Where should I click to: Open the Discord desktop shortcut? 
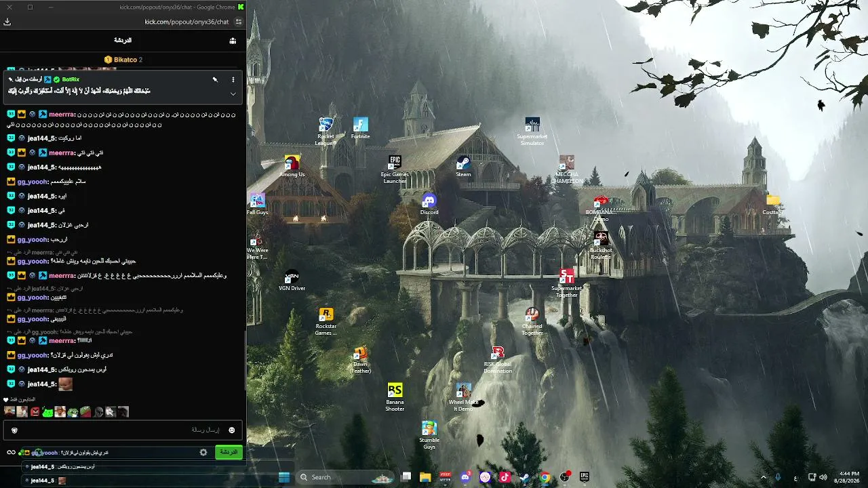tap(429, 204)
